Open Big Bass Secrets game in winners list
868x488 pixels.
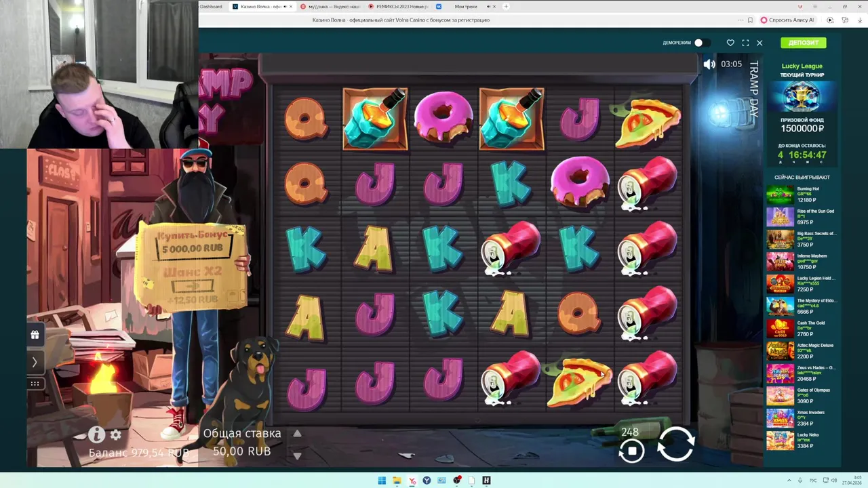(802, 239)
